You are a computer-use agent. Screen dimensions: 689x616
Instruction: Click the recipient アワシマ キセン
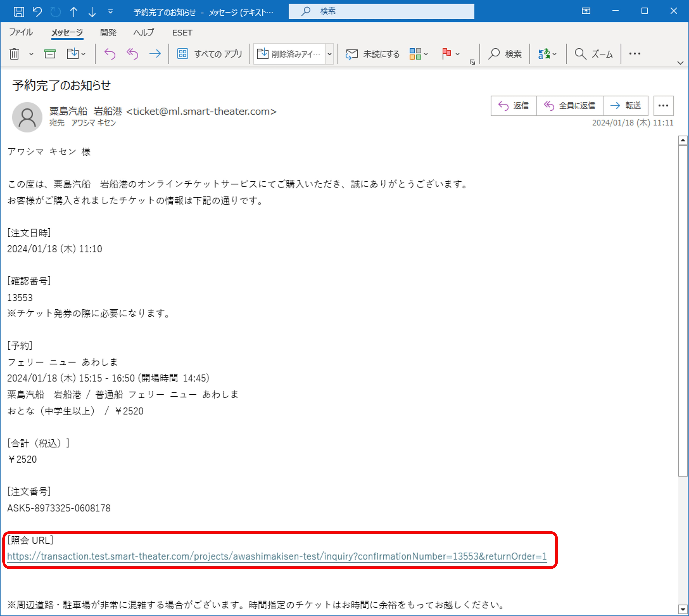[94, 123]
